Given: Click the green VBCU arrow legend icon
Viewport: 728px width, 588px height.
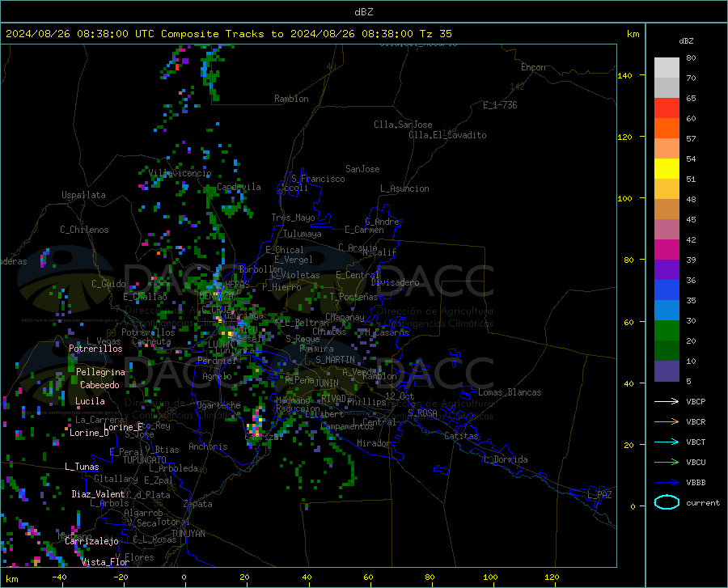Looking at the screenshot, I should tap(667, 463).
